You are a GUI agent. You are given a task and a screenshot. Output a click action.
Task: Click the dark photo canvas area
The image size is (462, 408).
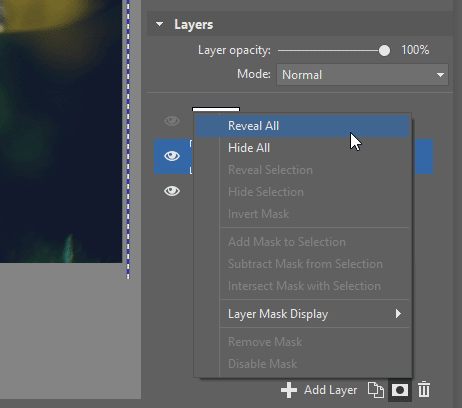pos(61,131)
